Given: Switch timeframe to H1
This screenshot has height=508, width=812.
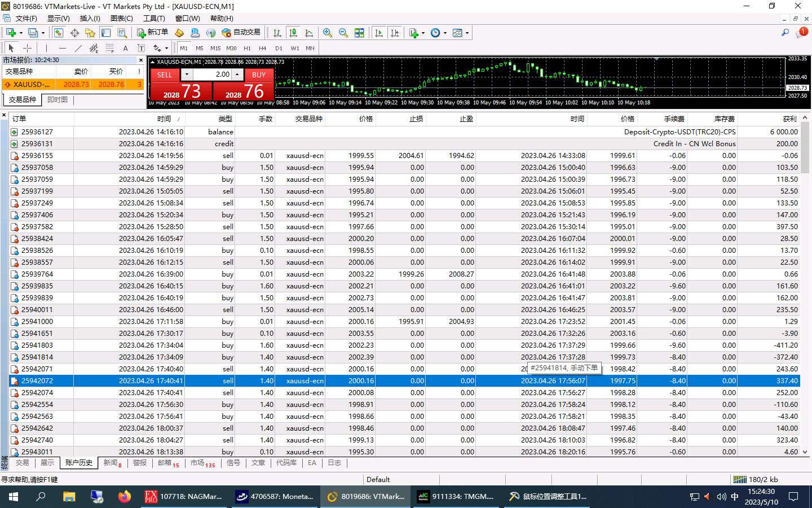Looking at the screenshot, I should click(x=247, y=48).
